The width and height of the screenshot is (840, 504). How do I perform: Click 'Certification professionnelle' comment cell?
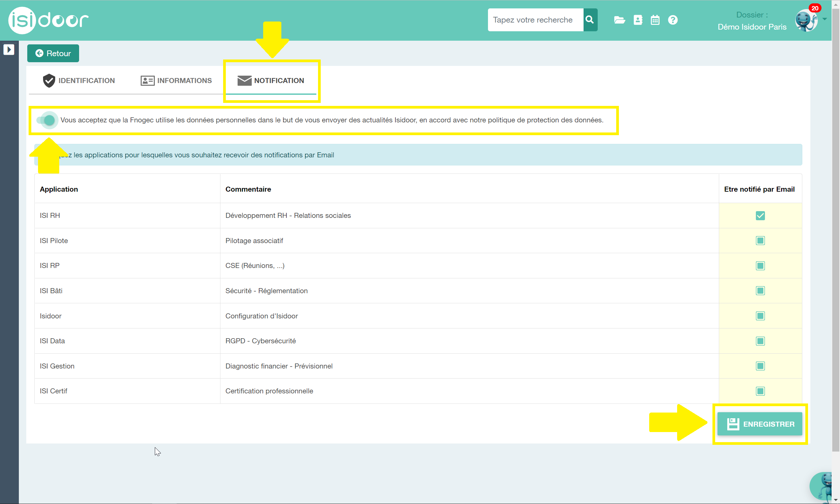tap(469, 391)
